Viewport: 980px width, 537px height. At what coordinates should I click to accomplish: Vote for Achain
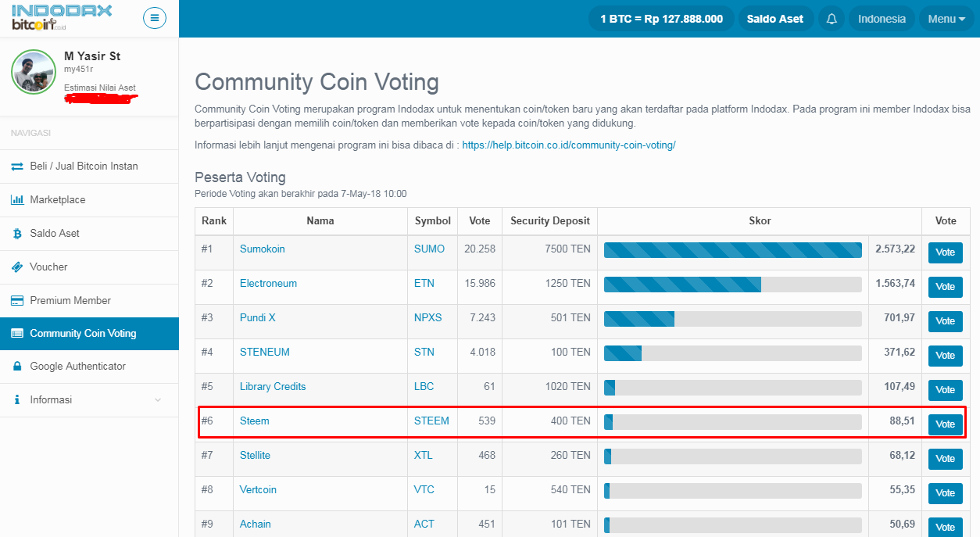[x=945, y=527]
